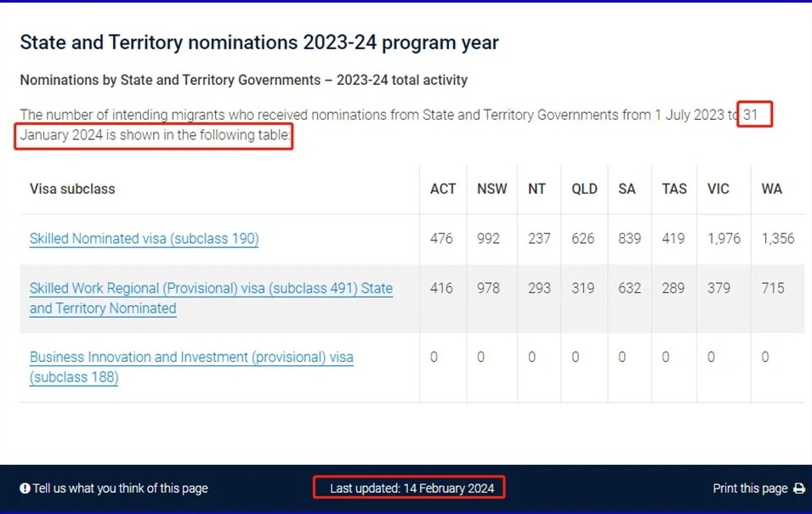Click the 978 NSW subclass 491 cell
812x514 pixels.
click(x=488, y=288)
